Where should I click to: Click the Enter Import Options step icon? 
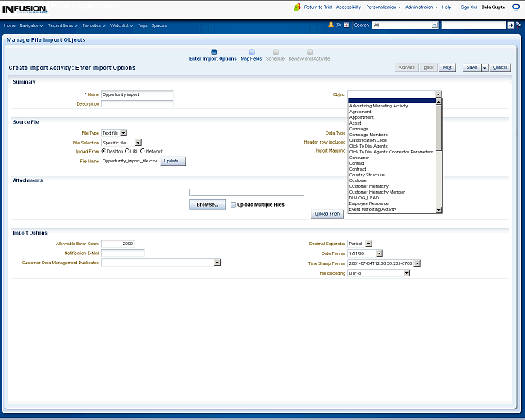coord(213,52)
